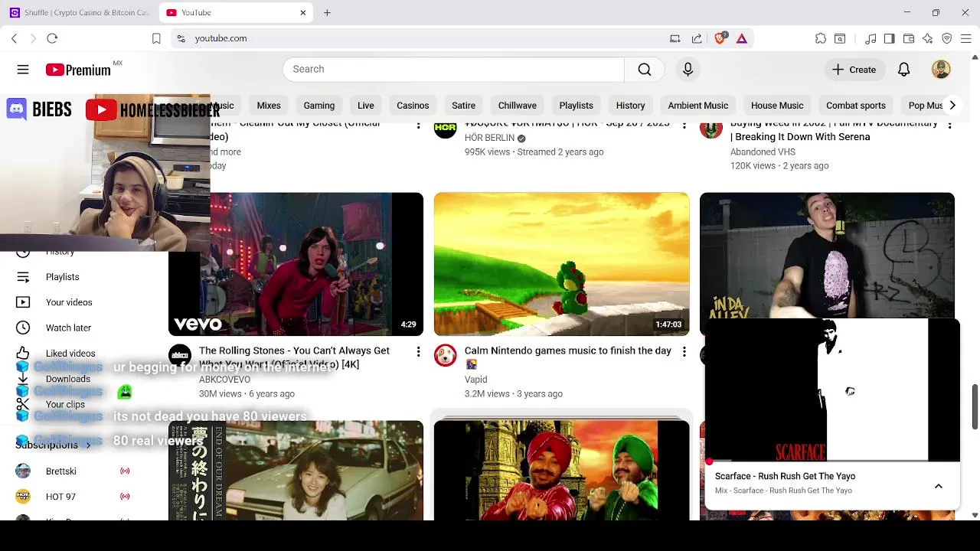Open Abandoned VHS channel name link

click(763, 152)
